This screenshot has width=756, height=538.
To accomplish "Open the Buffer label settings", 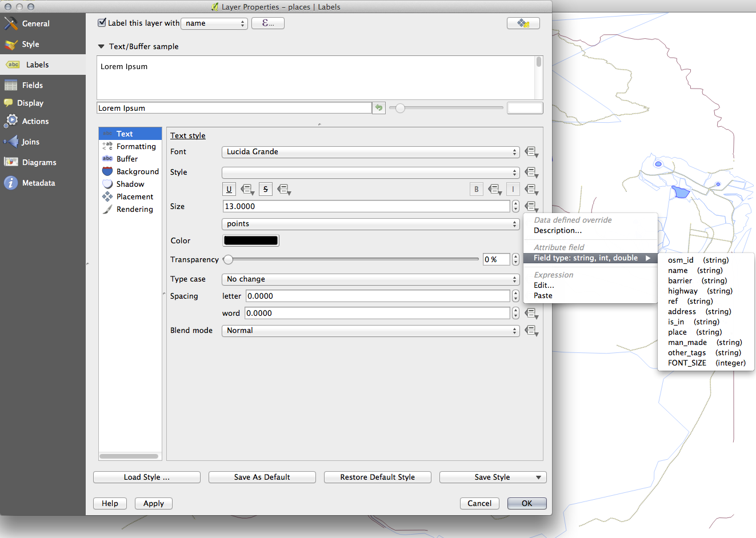I will (x=127, y=159).
